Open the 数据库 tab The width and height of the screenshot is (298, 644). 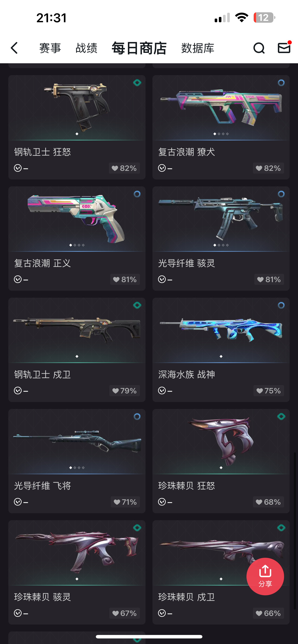[198, 48]
